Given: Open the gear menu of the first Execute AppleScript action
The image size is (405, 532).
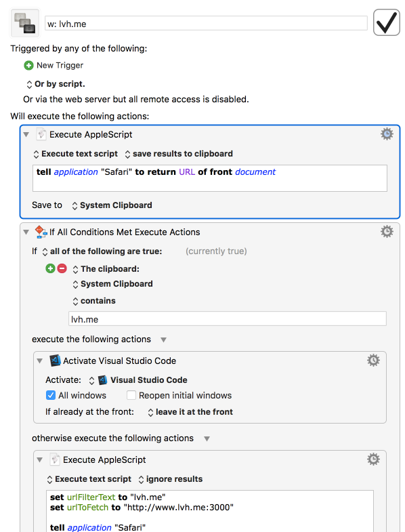Looking at the screenshot, I should point(387,134).
